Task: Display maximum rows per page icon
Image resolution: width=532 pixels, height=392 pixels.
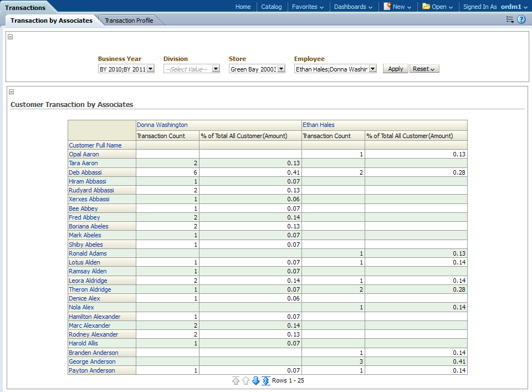Action: pos(266,381)
